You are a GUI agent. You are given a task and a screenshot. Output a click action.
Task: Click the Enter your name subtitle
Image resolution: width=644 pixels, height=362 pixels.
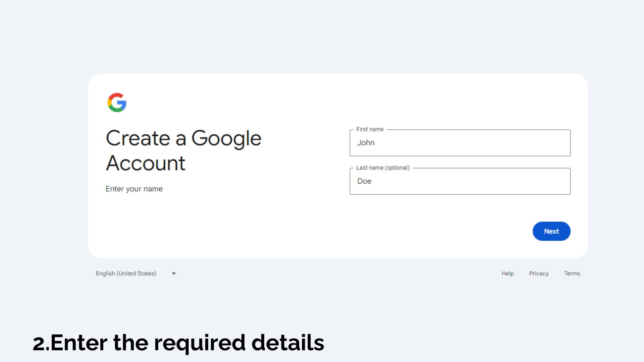(134, 189)
